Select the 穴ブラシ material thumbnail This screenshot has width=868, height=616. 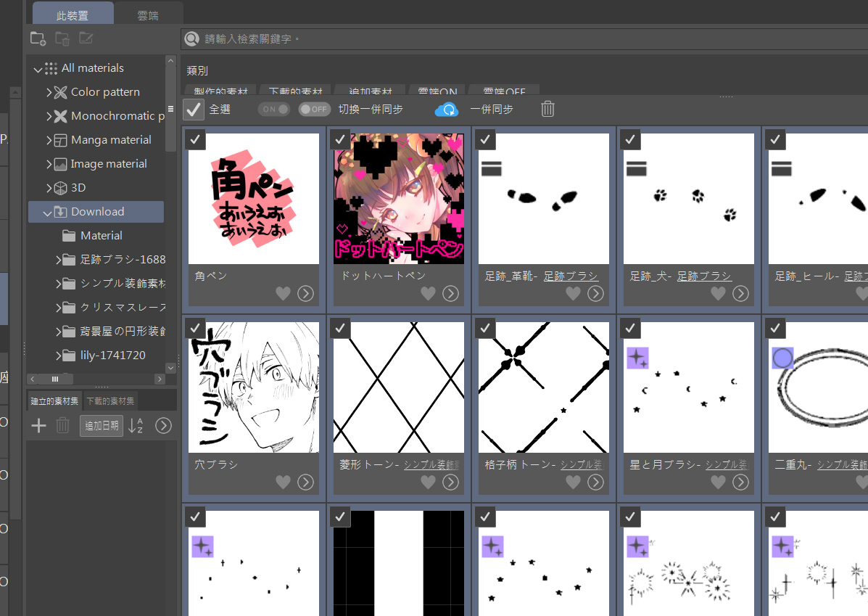(254, 387)
